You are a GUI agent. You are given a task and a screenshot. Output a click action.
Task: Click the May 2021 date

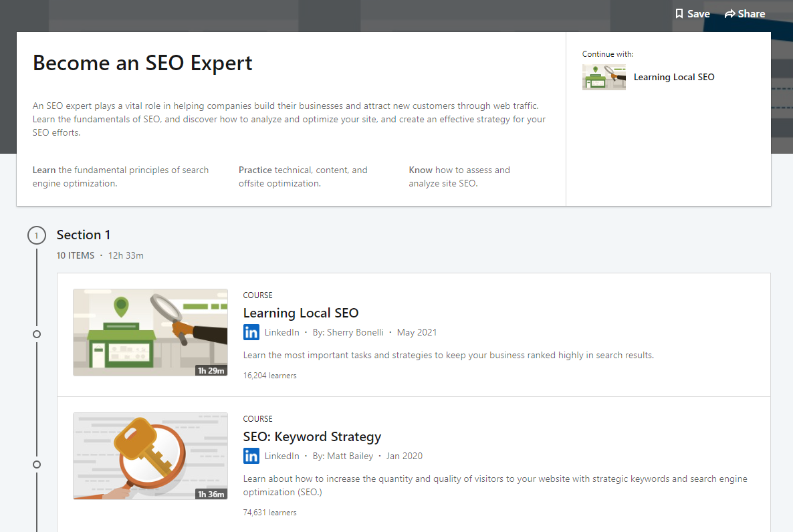coord(417,332)
